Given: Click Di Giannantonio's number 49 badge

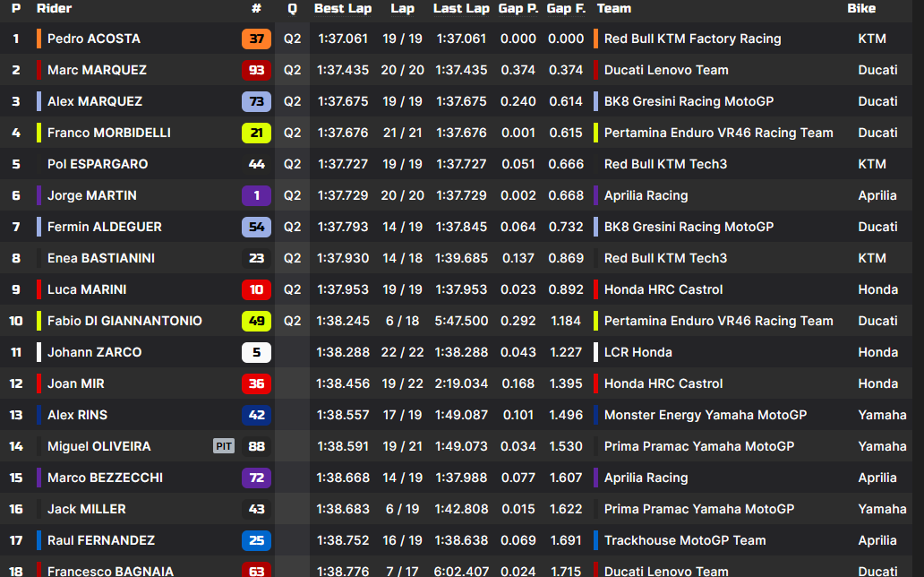Looking at the screenshot, I should (256, 321).
